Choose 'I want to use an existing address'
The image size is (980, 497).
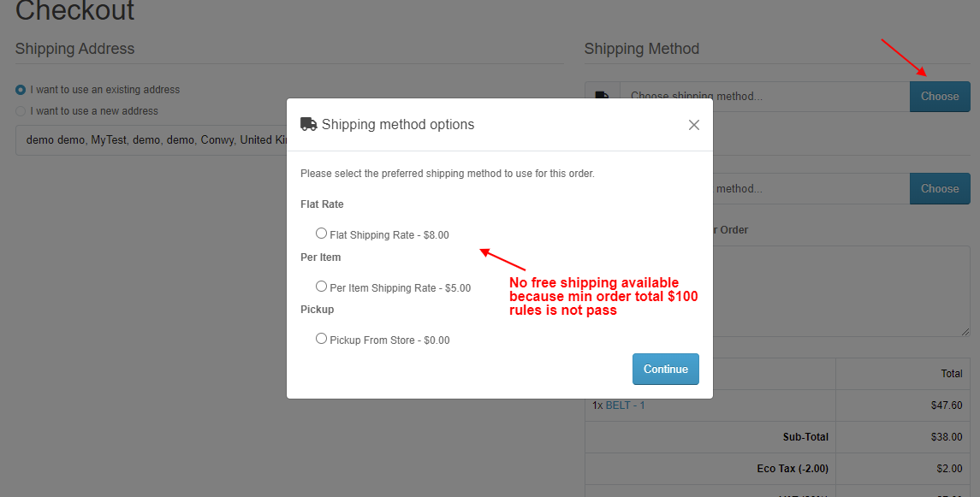tap(21, 90)
